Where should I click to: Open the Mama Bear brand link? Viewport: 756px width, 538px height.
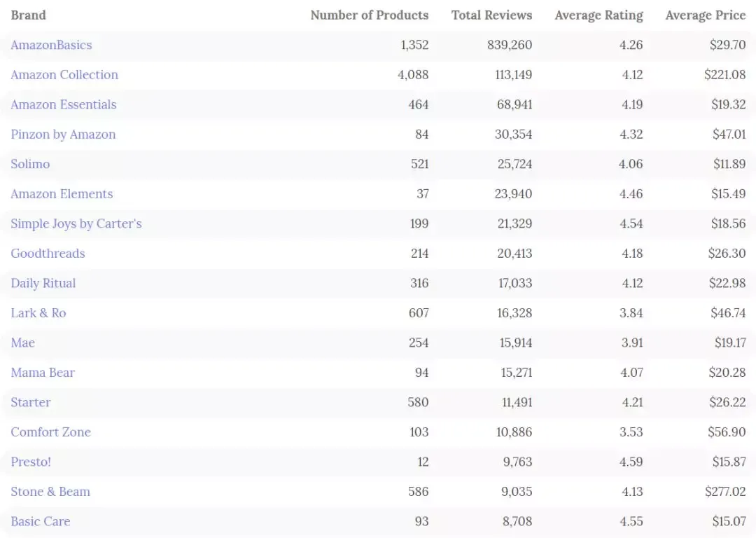click(43, 373)
